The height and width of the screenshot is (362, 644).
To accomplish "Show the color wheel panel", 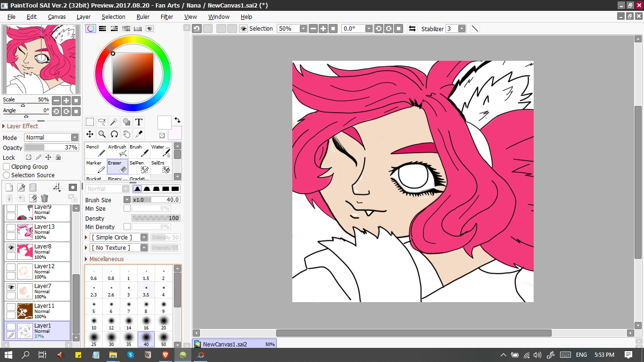I will (91, 28).
